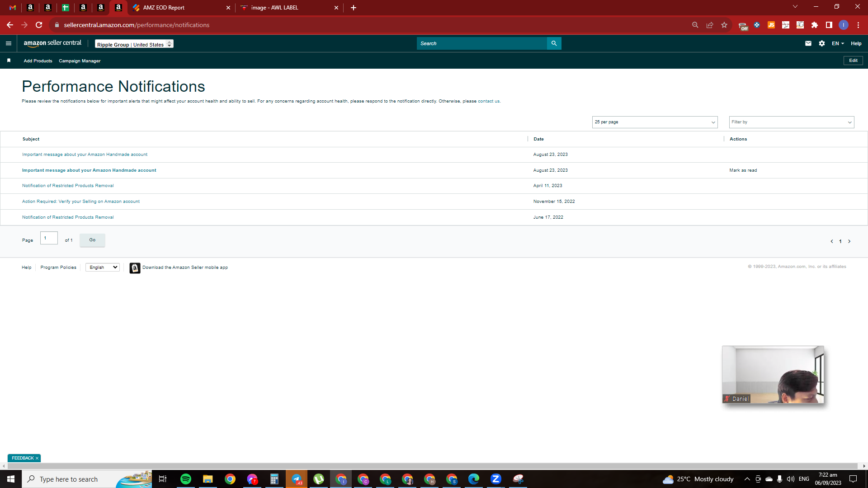The width and height of the screenshot is (868, 488).
Task: Open Program Policies in the footer
Action: 58,267
